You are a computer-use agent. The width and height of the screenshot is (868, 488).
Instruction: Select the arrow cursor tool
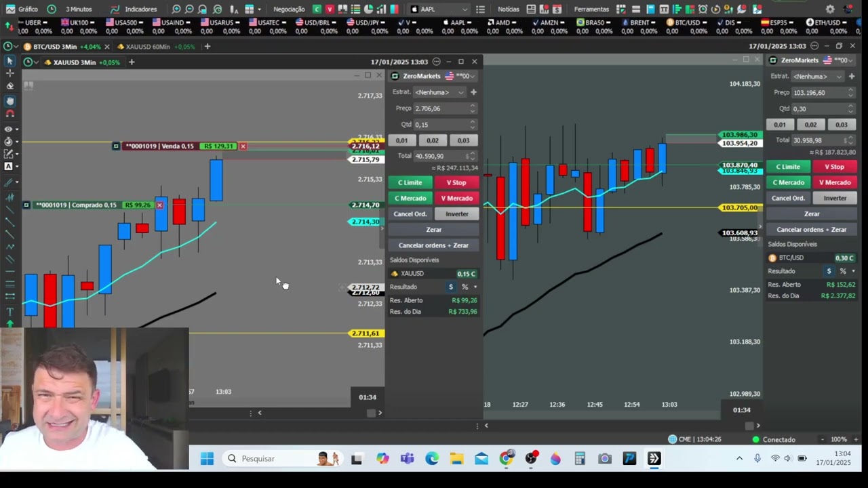tap(9, 61)
